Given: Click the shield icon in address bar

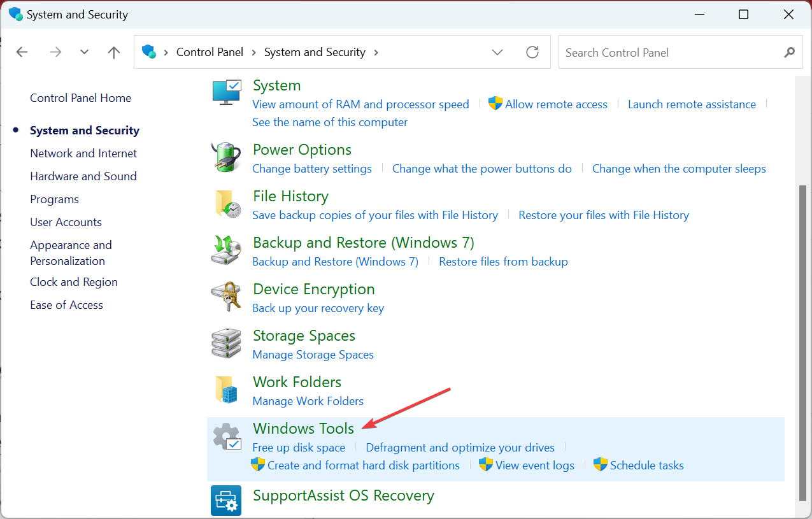Looking at the screenshot, I should tap(149, 52).
